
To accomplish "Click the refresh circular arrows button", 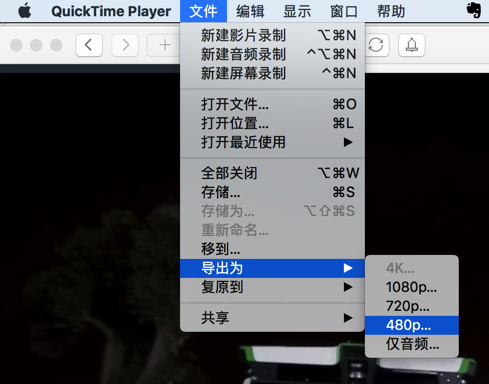I will pos(377,45).
